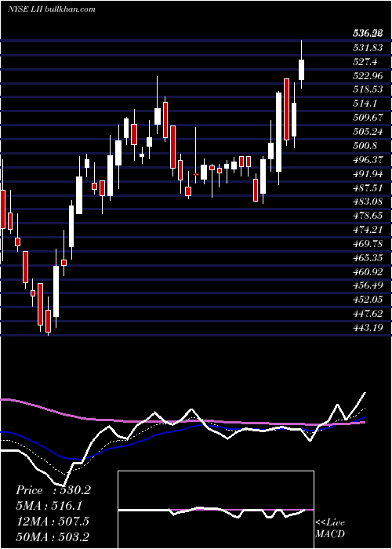Click the '<<Live MACD' label
The image size is (392, 549).
[x=330, y=528]
